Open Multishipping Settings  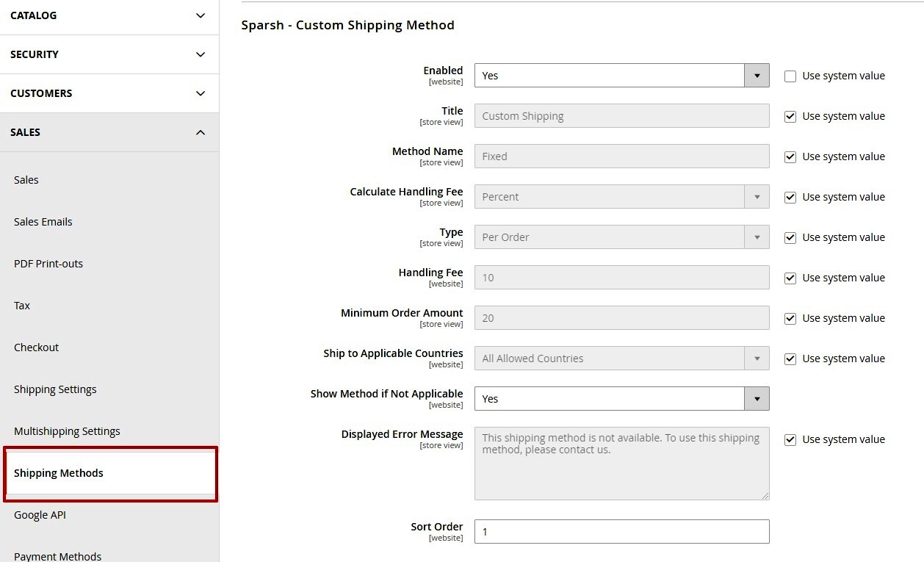[x=67, y=431]
